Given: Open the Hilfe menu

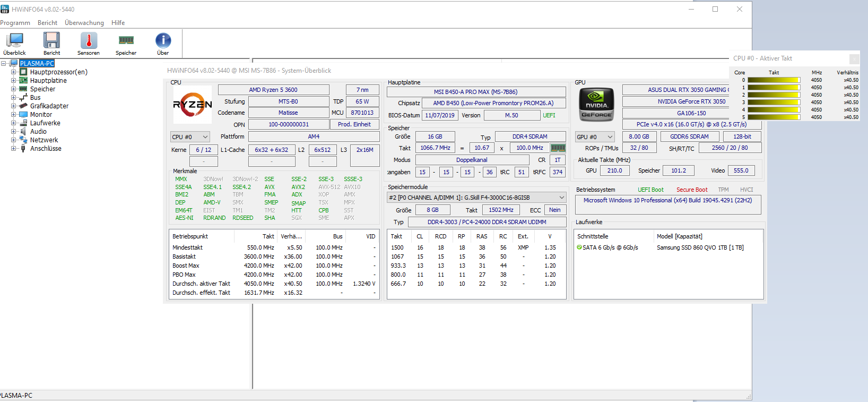Looking at the screenshot, I should coord(118,23).
